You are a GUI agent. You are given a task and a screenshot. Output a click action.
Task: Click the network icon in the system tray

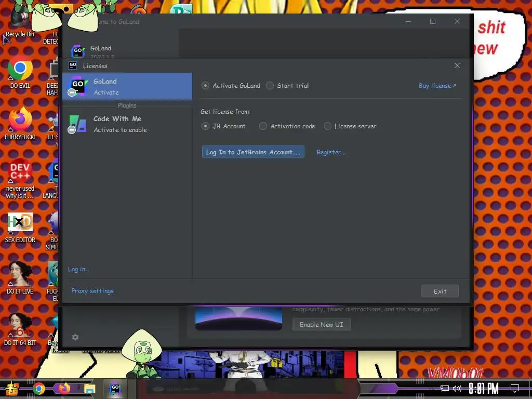click(445, 389)
